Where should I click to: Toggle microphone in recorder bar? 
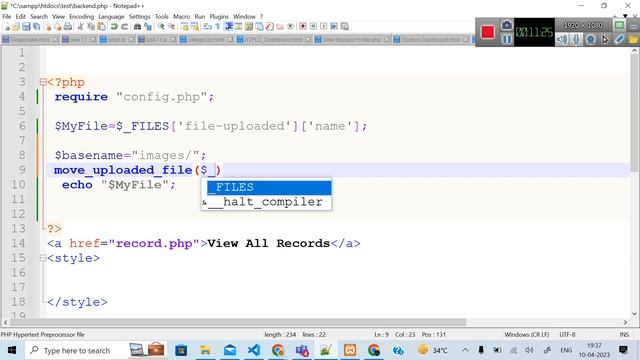pos(576,39)
